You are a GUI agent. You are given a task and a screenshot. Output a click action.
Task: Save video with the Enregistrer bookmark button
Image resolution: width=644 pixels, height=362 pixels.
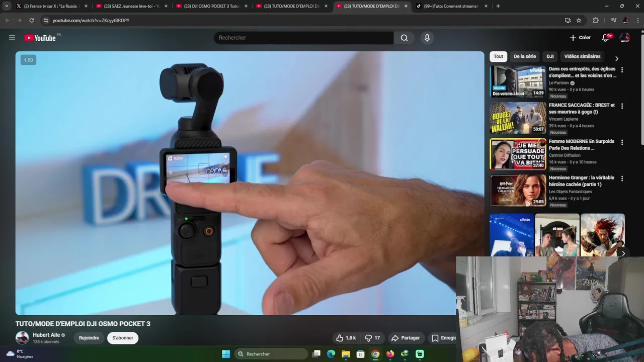pyautogui.click(x=442, y=338)
